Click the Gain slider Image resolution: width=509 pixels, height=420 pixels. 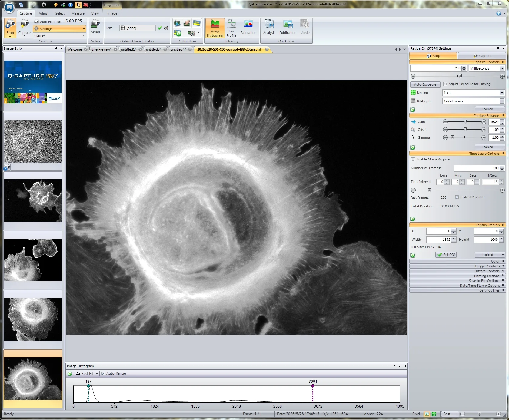coord(464,122)
